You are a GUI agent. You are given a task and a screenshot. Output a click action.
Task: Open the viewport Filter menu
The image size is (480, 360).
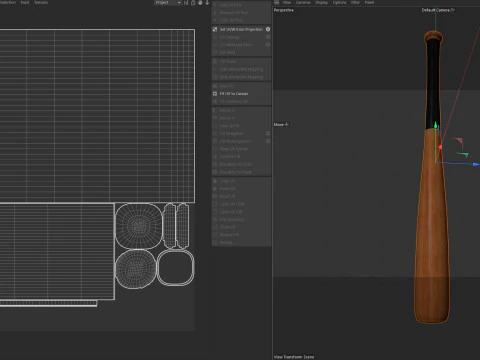[355, 2]
